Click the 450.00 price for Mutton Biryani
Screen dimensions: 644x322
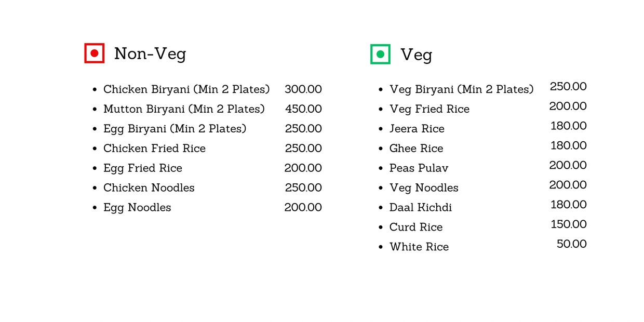point(303,109)
